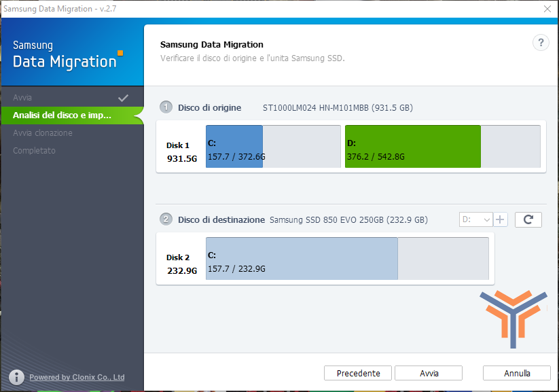This screenshot has width=559, height=392.
Task: Select Analisi del disco e imp... step
Action: (x=72, y=115)
